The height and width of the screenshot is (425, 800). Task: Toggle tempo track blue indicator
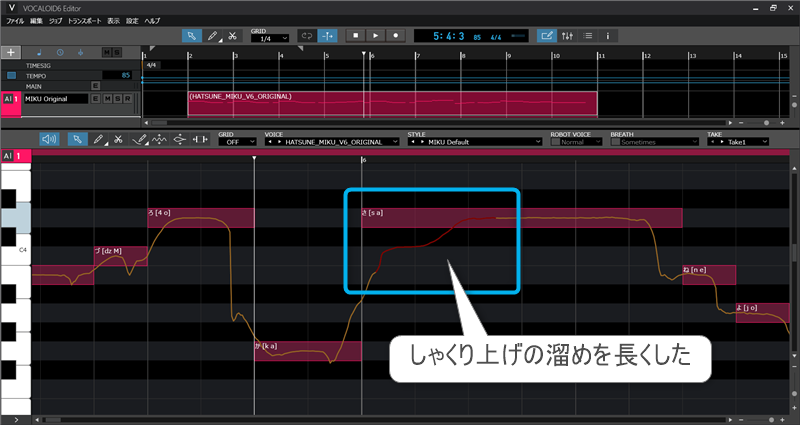[11, 76]
